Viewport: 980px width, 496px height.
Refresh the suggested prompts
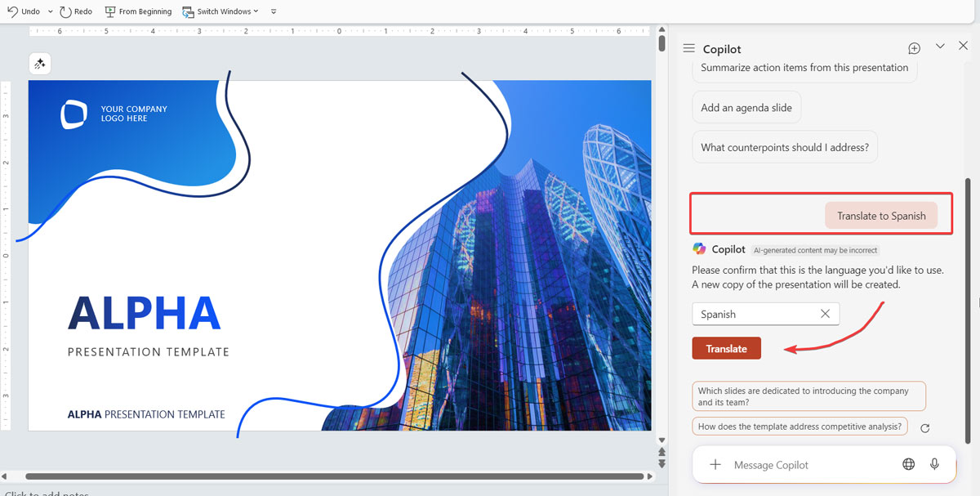(924, 428)
